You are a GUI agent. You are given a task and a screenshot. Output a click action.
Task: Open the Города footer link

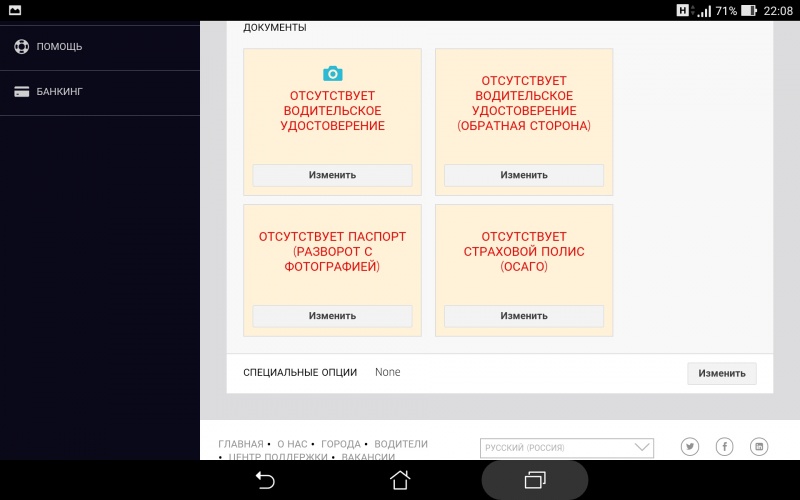click(341, 444)
